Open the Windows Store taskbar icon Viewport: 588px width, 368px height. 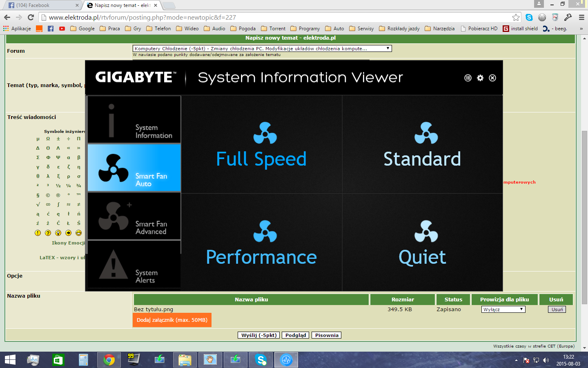[x=58, y=360]
